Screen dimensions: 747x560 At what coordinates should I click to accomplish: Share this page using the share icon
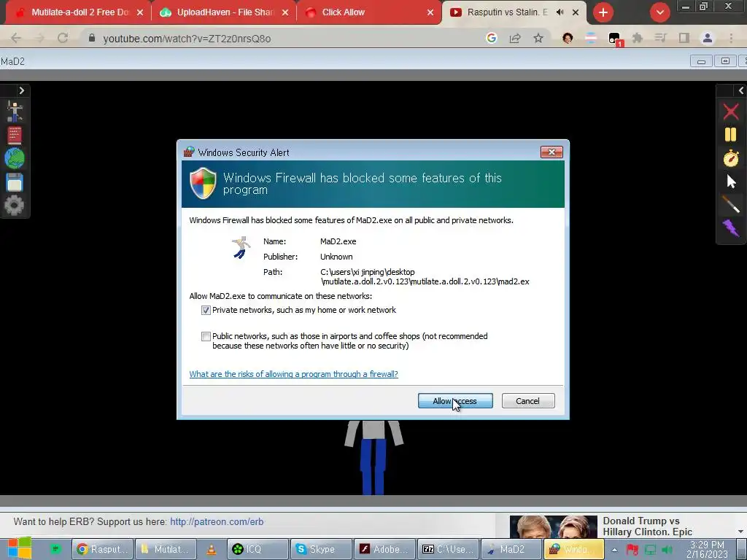pyautogui.click(x=515, y=38)
